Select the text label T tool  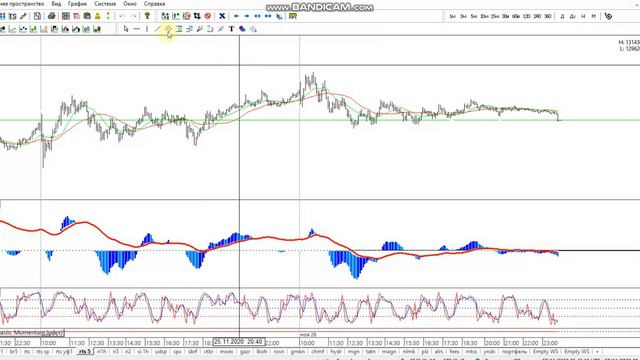231,29
